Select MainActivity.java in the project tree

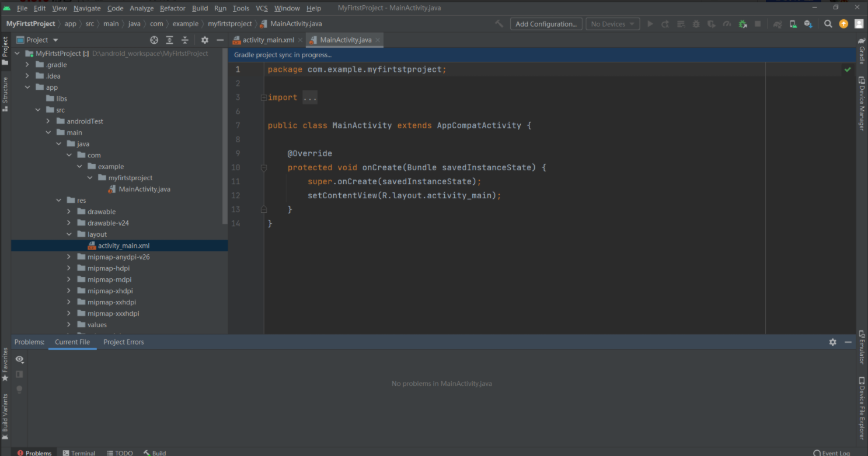pyautogui.click(x=144, y=189)
